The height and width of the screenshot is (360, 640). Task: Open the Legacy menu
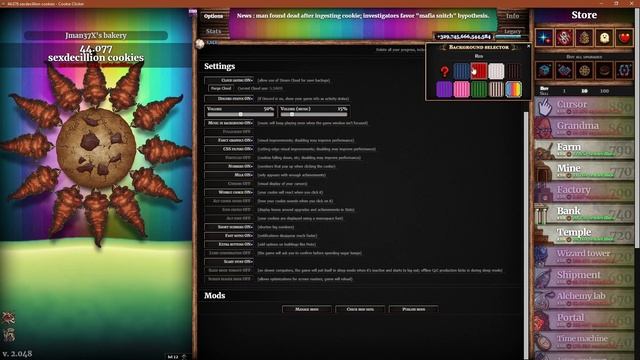pos(513,31)
